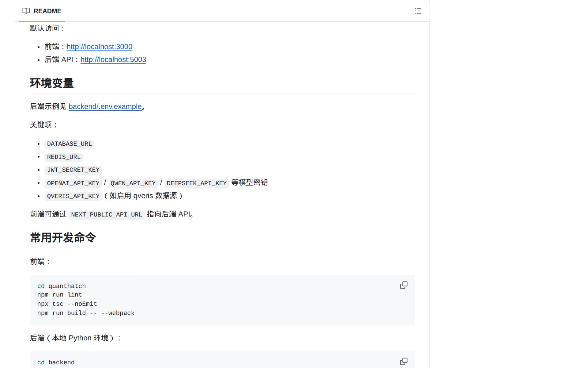Click the '后端（本地 Python 环境）' text
Viewport: 588px width, 368px height.
click(x=72, y=338)
